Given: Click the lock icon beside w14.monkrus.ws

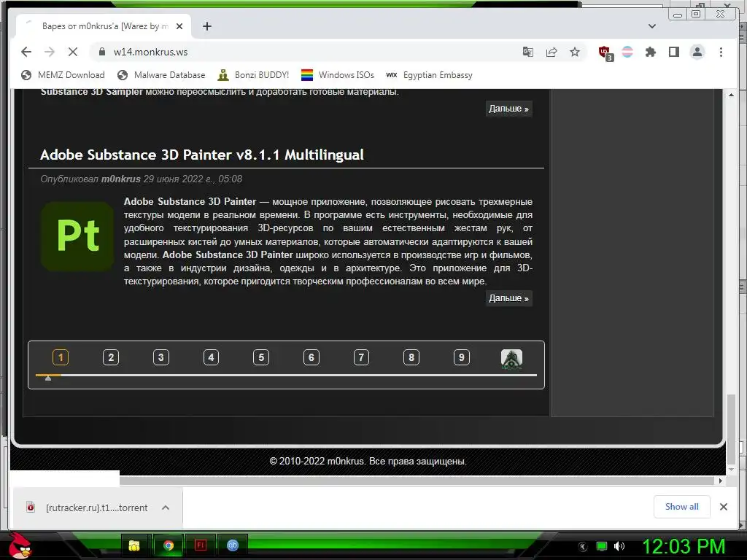Looking at the screenshot, I should (x=101, y=52).
